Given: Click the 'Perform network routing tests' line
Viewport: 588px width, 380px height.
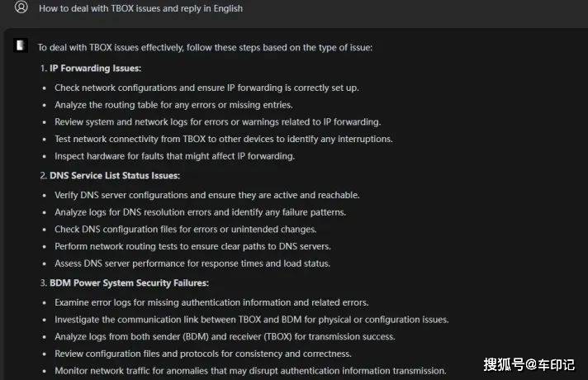Looking at the screenshot, I should tap(192, 246).
